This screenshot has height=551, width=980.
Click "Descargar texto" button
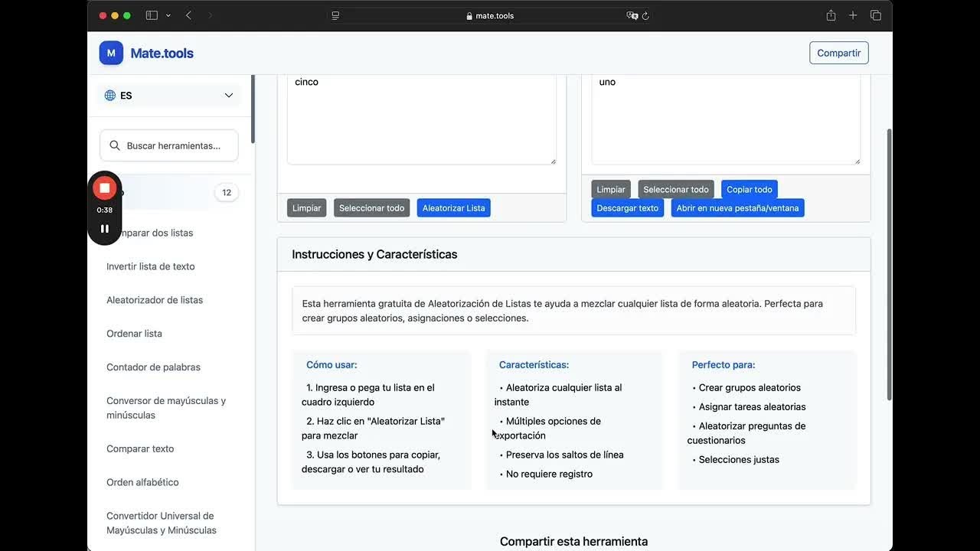pyautogui.click(x=627, y=208)
